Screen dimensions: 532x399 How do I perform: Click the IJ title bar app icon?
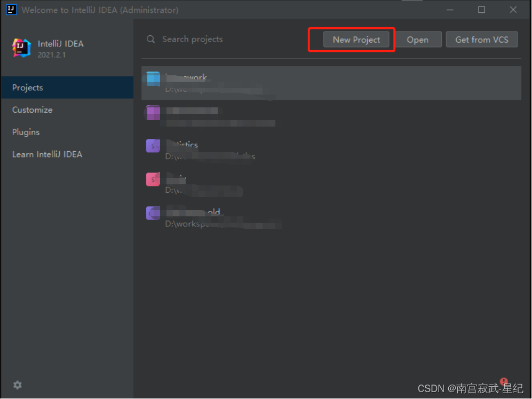tap(11, 10)
